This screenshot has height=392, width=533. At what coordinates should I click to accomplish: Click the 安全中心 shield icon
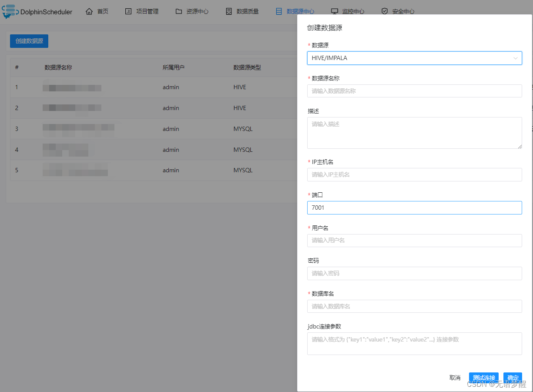[385, 11]
